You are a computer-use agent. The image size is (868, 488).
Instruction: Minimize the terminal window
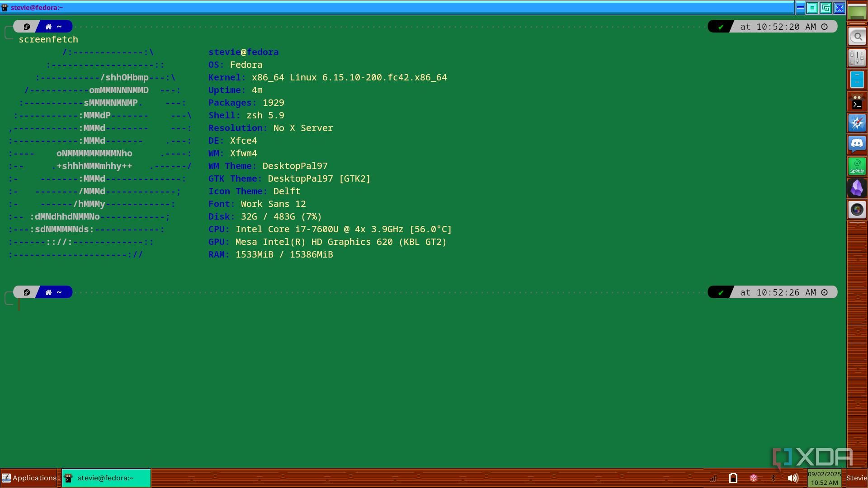[800, 8]
